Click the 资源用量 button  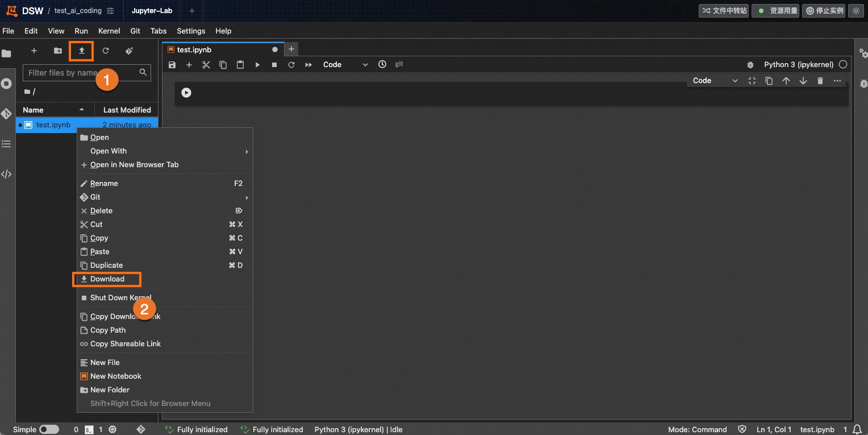[775, 11]
